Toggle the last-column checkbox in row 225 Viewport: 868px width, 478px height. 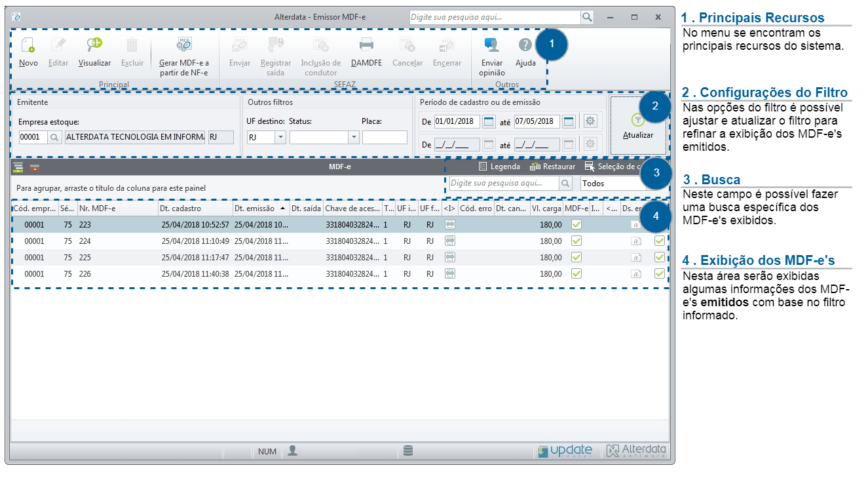click(659, 257)
